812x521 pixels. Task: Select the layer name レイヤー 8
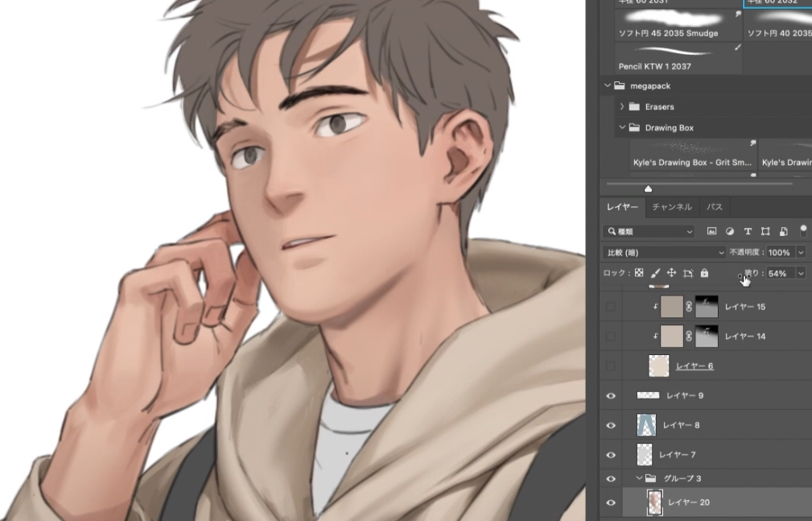(682, 425)
